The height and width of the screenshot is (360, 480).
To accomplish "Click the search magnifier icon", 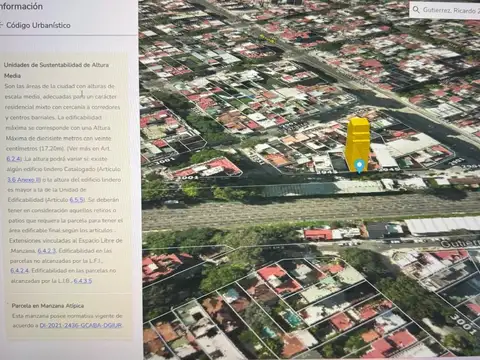I will 416,9.
